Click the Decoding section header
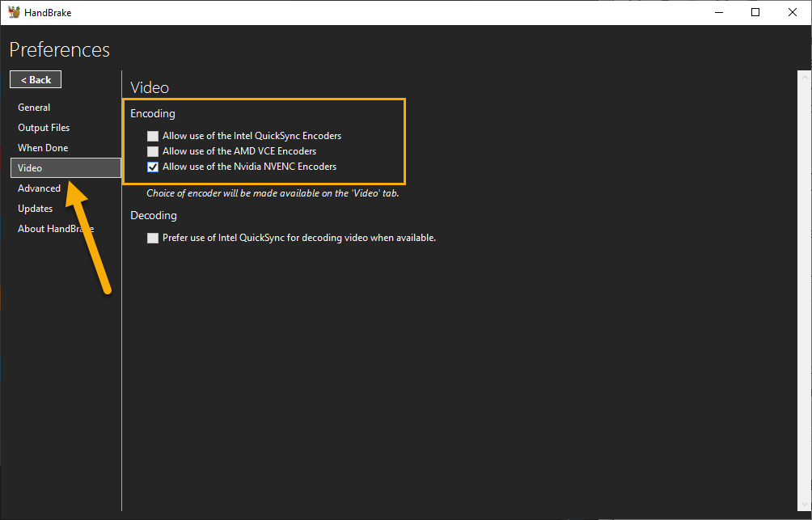Viewport: 812px width, 520px height. point(154,215)
